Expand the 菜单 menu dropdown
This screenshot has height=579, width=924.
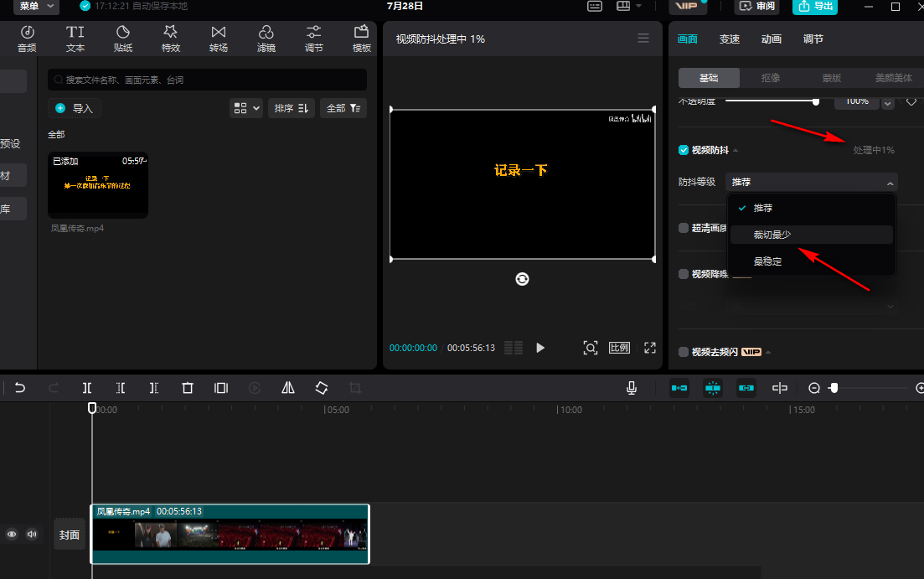pyautogui.click(x=38, y=7)
